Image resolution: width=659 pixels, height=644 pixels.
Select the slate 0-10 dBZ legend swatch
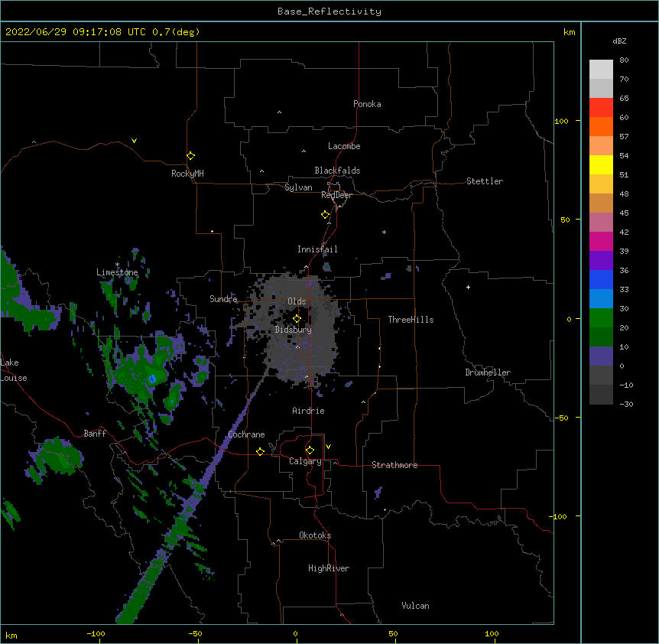click(601, 356)
